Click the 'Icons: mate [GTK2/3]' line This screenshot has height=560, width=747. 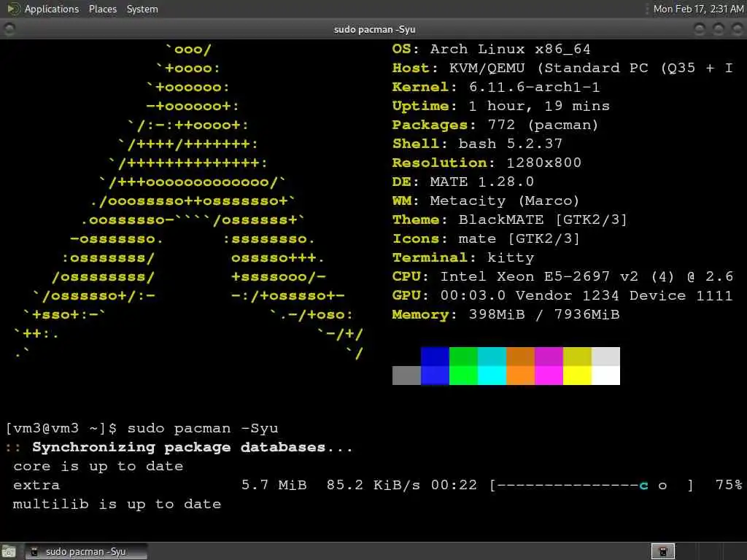(486, 238)
